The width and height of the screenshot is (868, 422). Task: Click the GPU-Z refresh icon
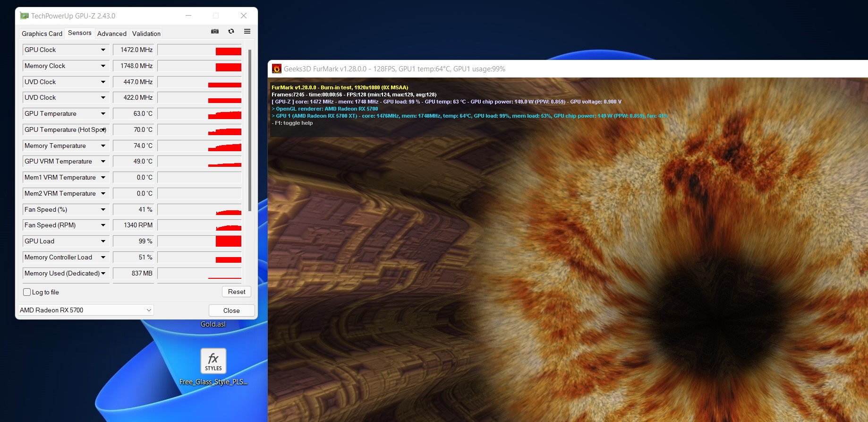(x=231, y=31)
